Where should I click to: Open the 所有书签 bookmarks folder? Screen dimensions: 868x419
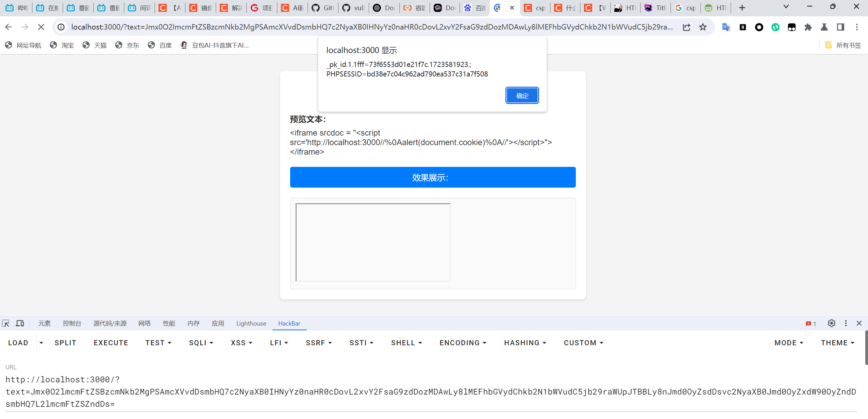(x=843, y=45)
